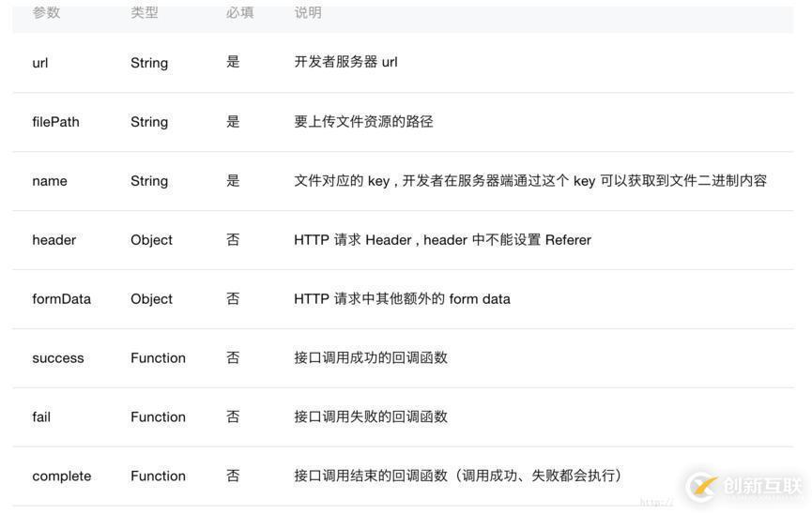Click the 创新互联 watermark text
The image size is (812, 514).
pyautogui.click(x=763, y=486)
